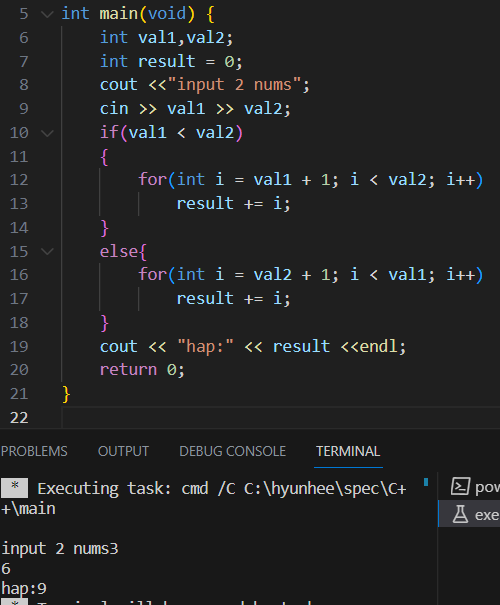Viewport: 500px width, 605px height.
Task: Click 'cin' on line 9
Action: pyautogui.click(x=114, y=109)
